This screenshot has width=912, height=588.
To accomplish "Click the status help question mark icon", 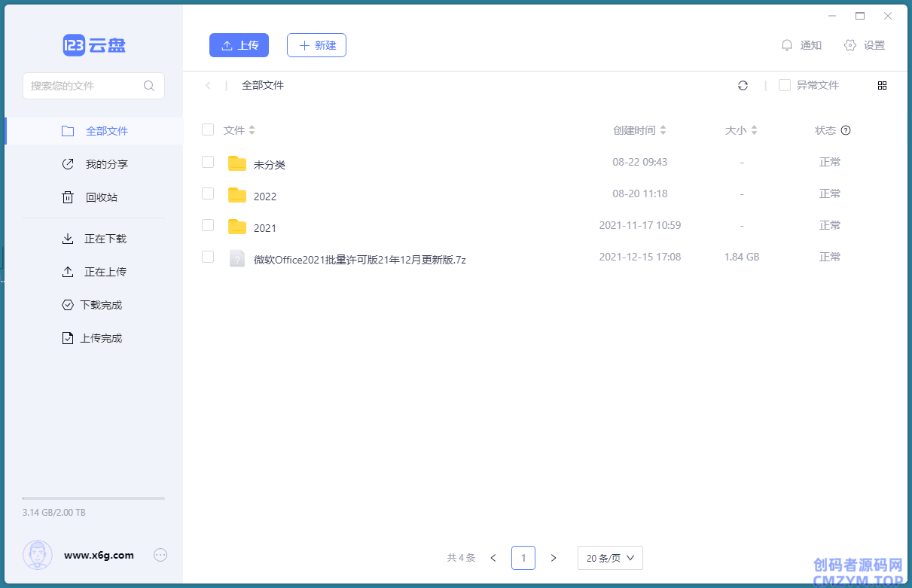I will coord(846,130).
